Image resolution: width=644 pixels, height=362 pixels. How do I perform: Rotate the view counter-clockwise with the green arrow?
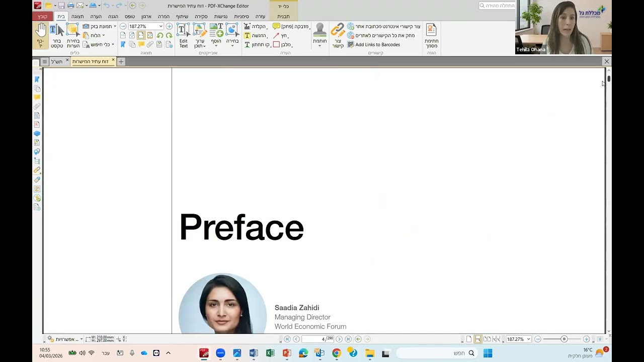[159, 36]
